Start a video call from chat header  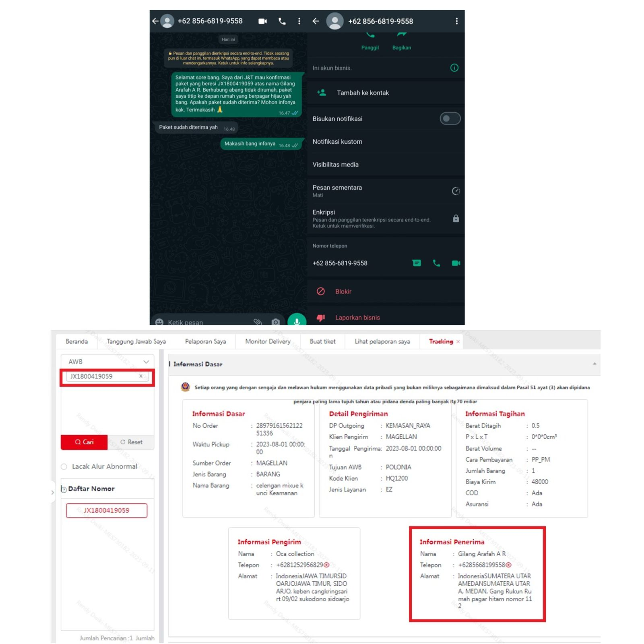pos(262,21)
